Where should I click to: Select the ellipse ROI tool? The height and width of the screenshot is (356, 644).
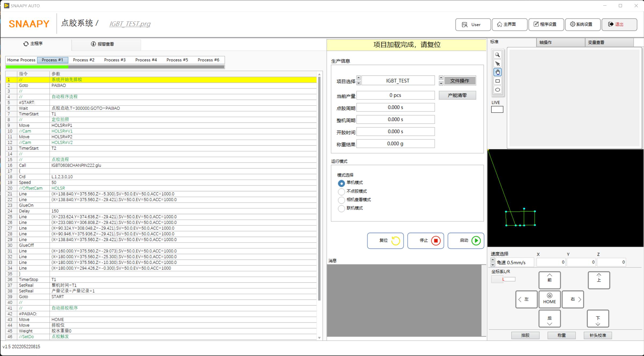pyautogui.click(x=497, y=90)
